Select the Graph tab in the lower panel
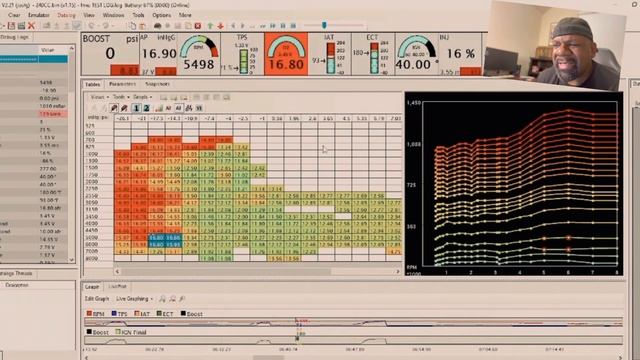The image size is (640, 360). pos(92,287)
